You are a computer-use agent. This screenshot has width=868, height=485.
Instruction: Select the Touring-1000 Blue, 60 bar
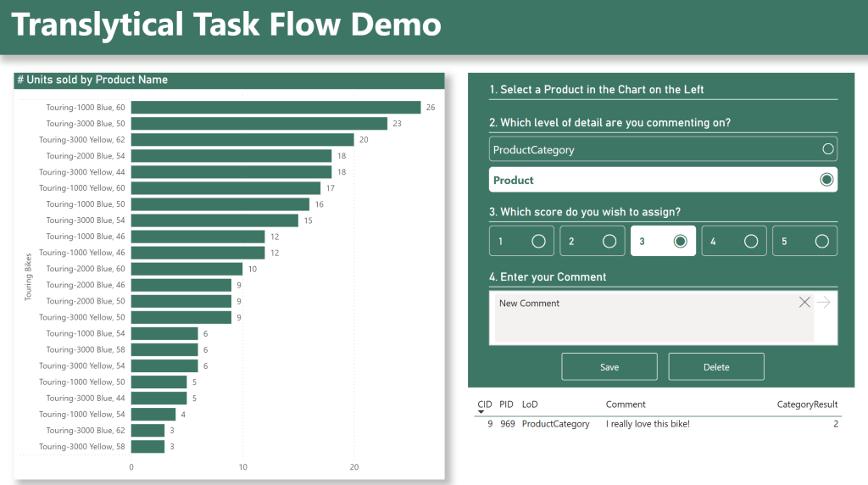tap(275, 108)
